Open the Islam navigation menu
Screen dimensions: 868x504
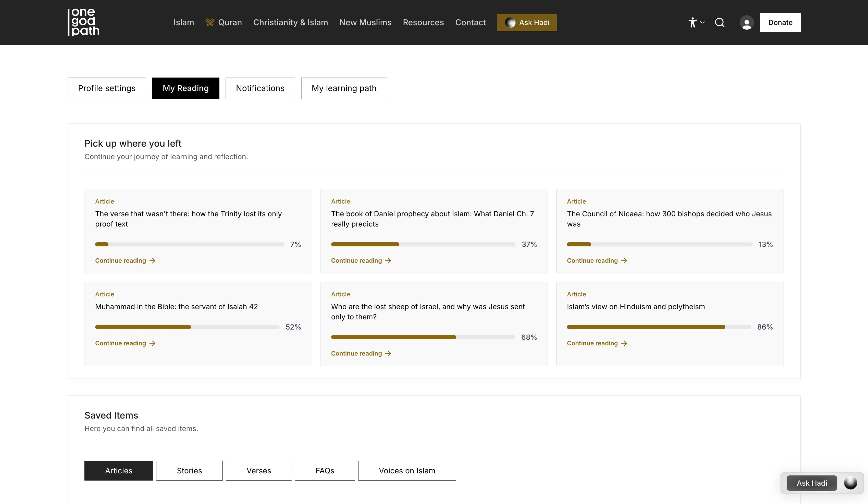[x=184, y=22]
